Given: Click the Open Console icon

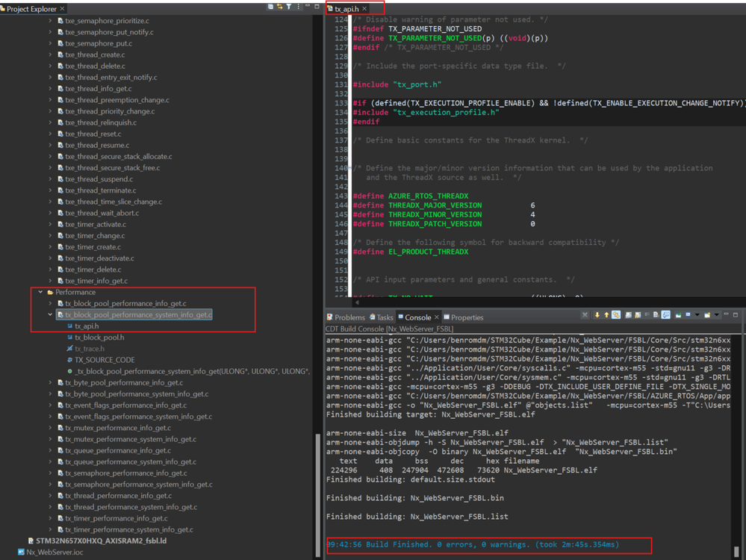Looking at the screenshot, I should click(707, 315).
